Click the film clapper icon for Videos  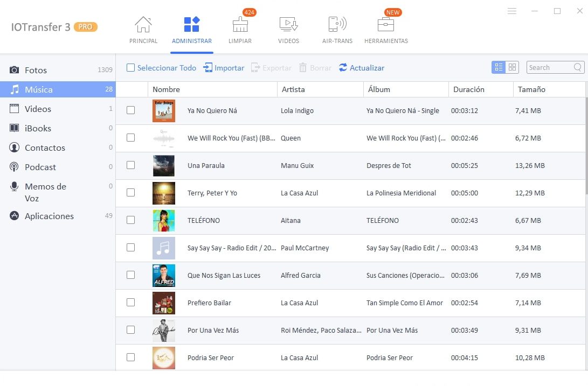[x=14, y=109]
